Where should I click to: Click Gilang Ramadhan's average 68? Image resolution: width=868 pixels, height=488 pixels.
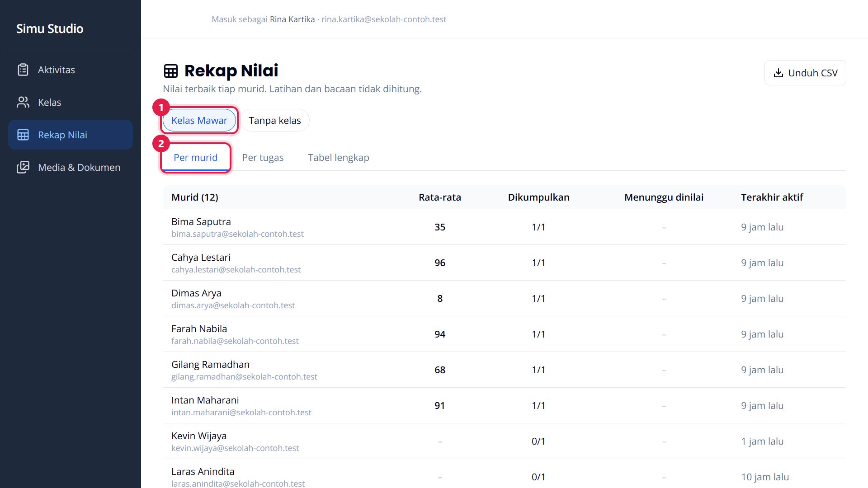point(440,370)
